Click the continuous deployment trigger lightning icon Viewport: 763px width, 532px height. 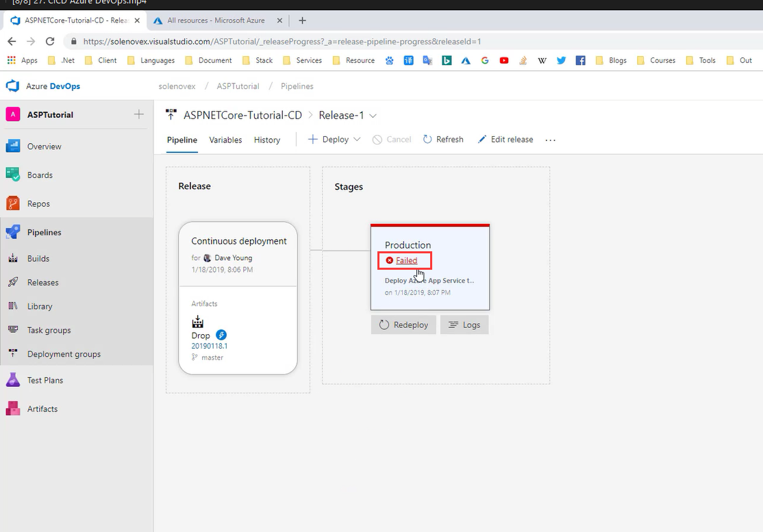pos(221,335)
